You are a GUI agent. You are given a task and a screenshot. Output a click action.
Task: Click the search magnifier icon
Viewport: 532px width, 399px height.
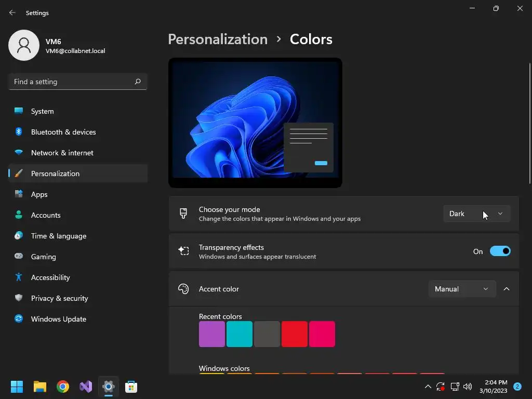(x=137, y=82)
